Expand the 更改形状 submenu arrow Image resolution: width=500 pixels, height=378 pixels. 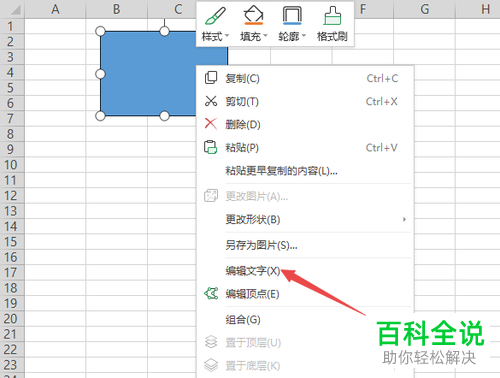pos(404,219)
